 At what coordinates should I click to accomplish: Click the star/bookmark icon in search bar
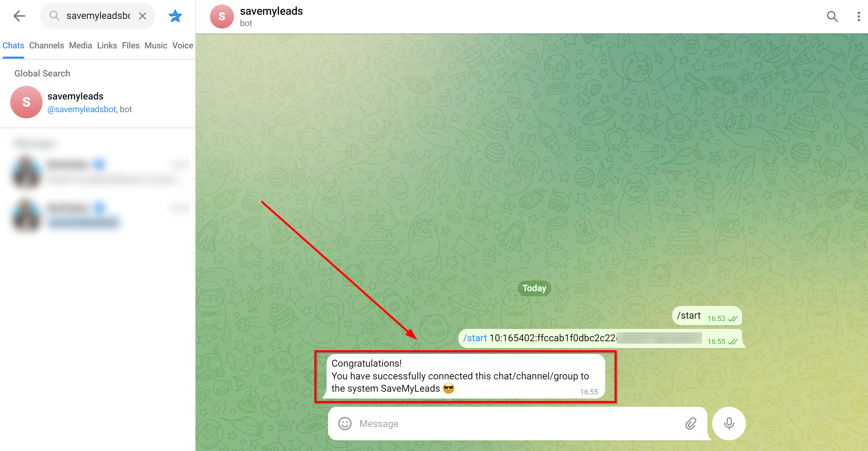176,16
